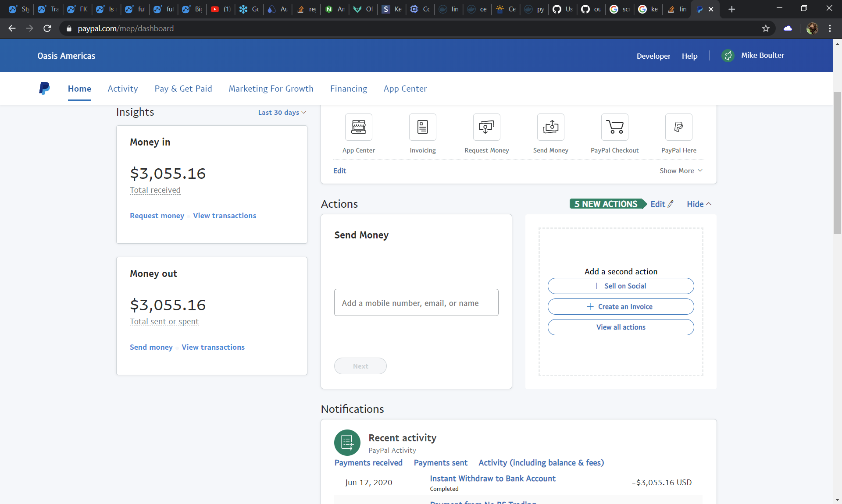This screenshot has height=504, width=842.
Task: Go forward using the browser arrow
Action: click(30, 28)
